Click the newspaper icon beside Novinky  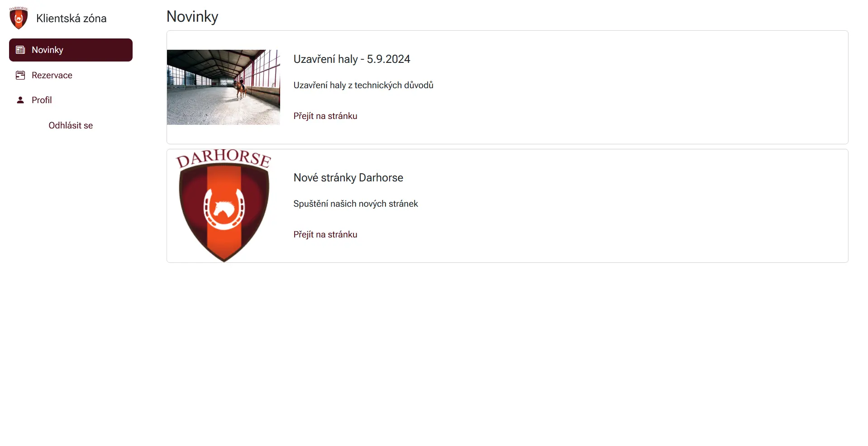coord(20,50)
